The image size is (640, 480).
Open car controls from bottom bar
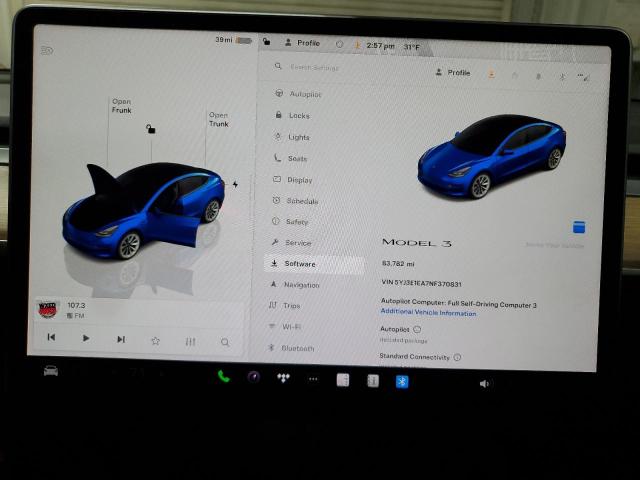click(x=51, y=371)
